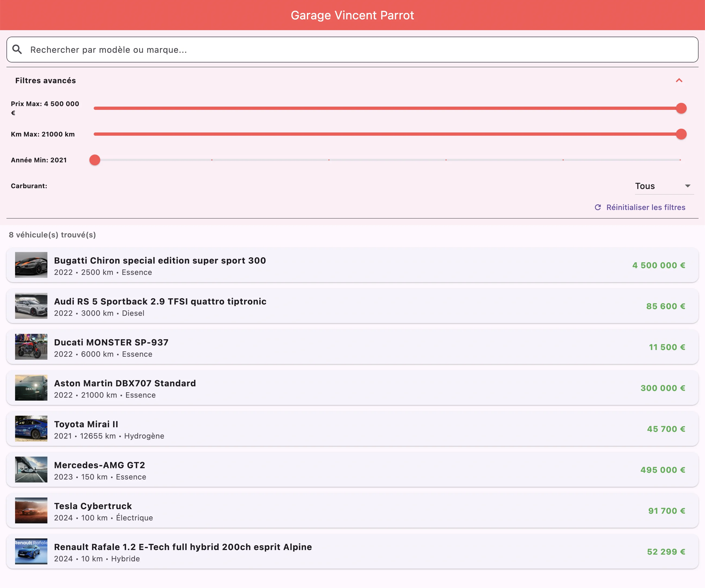Click the 91 700 € price
Image resolution: width=705 pixels, height=588 pixels.
pyautogui.click(x=667, y=511)
